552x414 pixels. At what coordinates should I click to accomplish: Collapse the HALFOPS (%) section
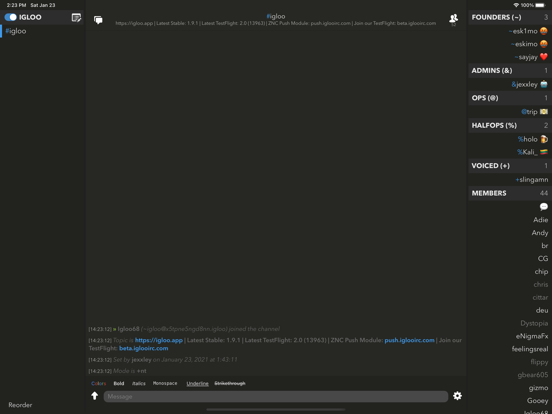(x=509, y=125)
